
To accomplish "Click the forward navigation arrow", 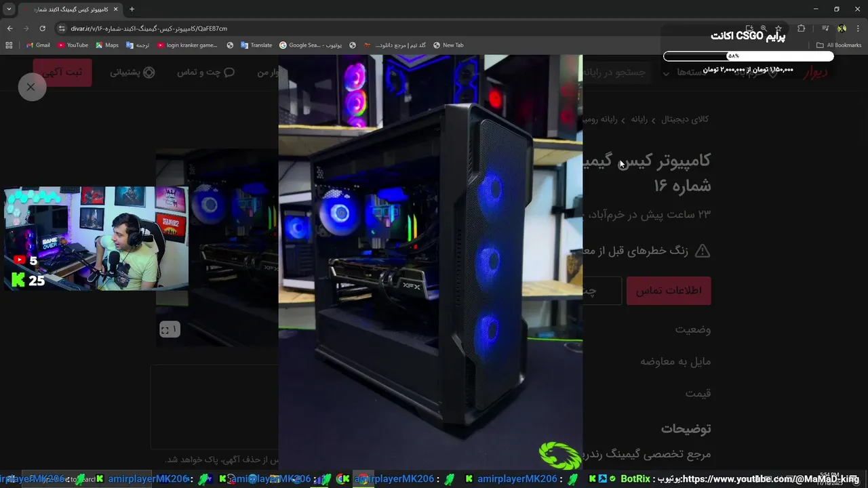I will click(26, 28).
